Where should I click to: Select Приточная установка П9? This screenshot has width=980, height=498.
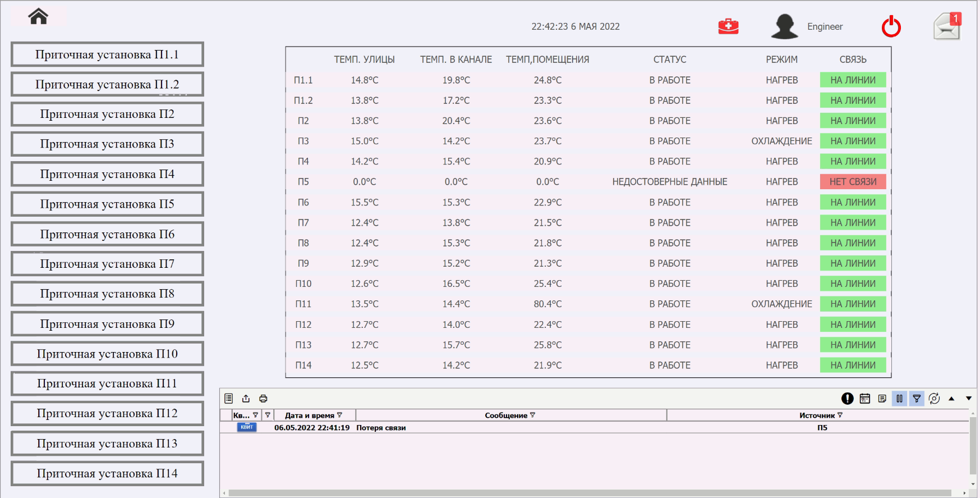point(107,324)
